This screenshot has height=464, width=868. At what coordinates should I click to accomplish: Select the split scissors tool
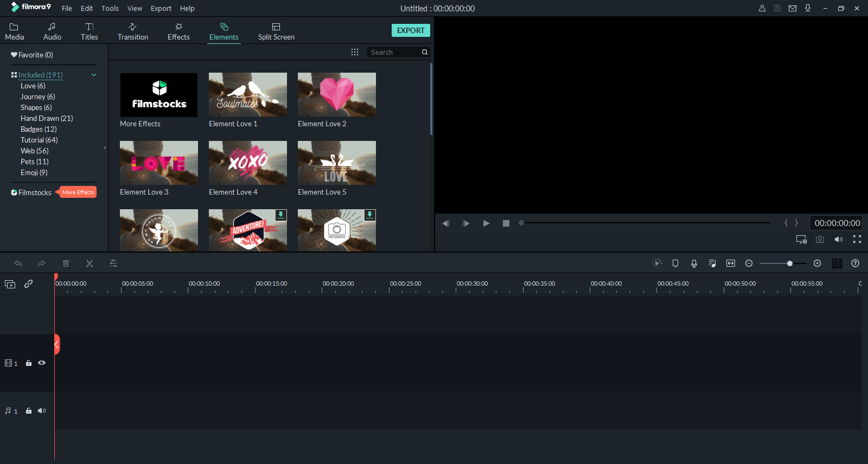pos(90,263)
